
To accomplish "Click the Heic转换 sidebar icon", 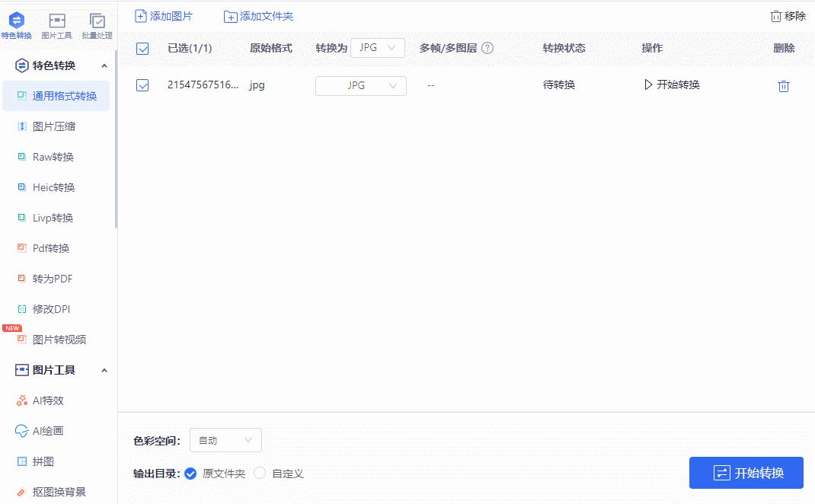I will coord(22,187).
